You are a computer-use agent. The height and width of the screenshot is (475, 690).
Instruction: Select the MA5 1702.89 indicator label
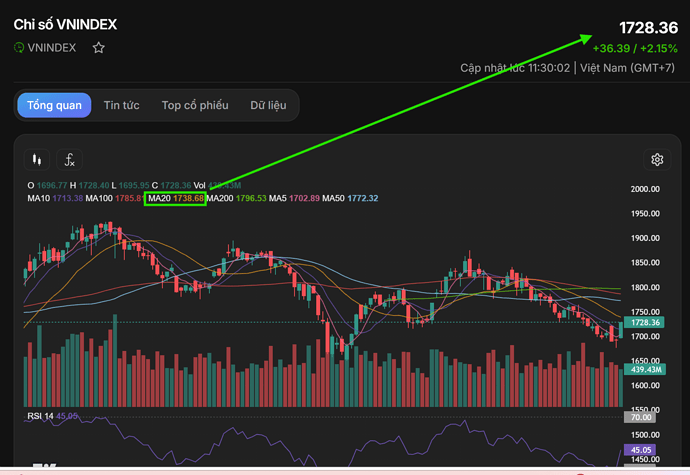point(294,198)
